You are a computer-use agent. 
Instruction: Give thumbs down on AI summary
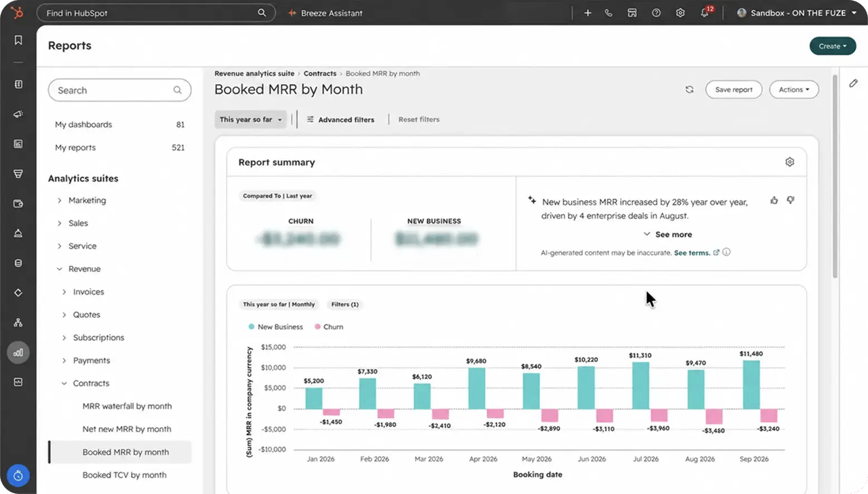pyautogui.click(x=790, y=200)
